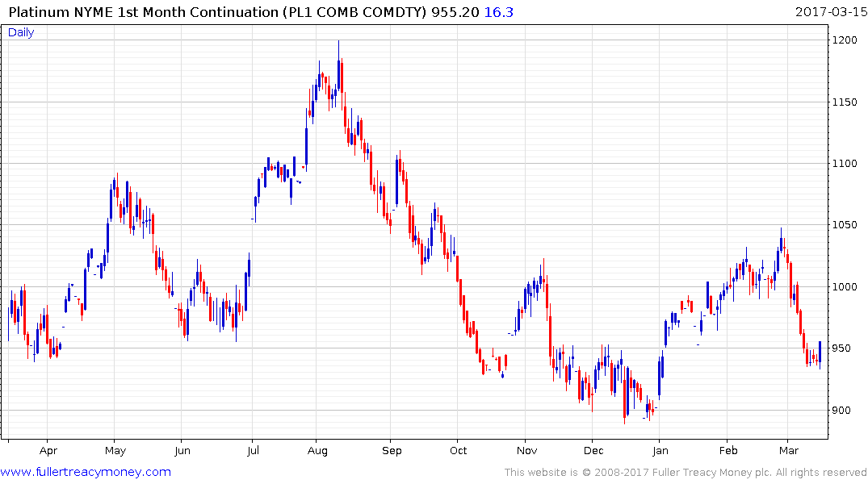Click the date 2017-03-15

tap(830, 12)
